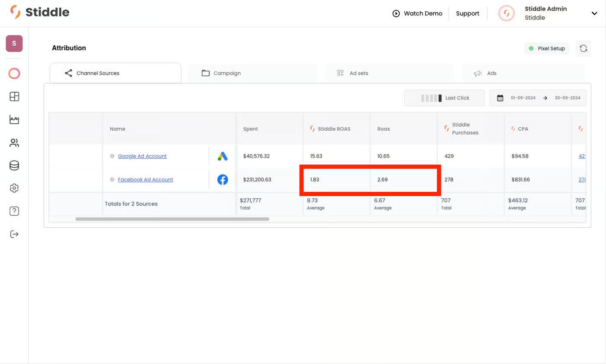Toggle status dot beside Google Ad Account

pyautogui.click(x=112, y=156)
